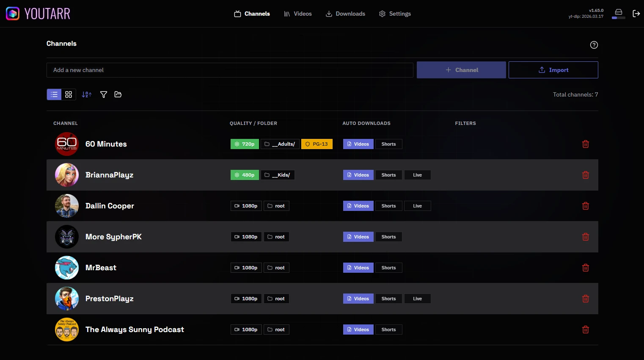Toggle Shorts auto download for More SypherPK

pos(389,237)
